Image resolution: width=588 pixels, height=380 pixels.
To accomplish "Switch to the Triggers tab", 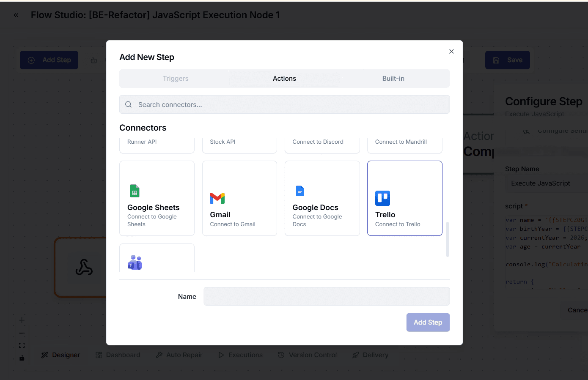I will (x=176, y=79).
